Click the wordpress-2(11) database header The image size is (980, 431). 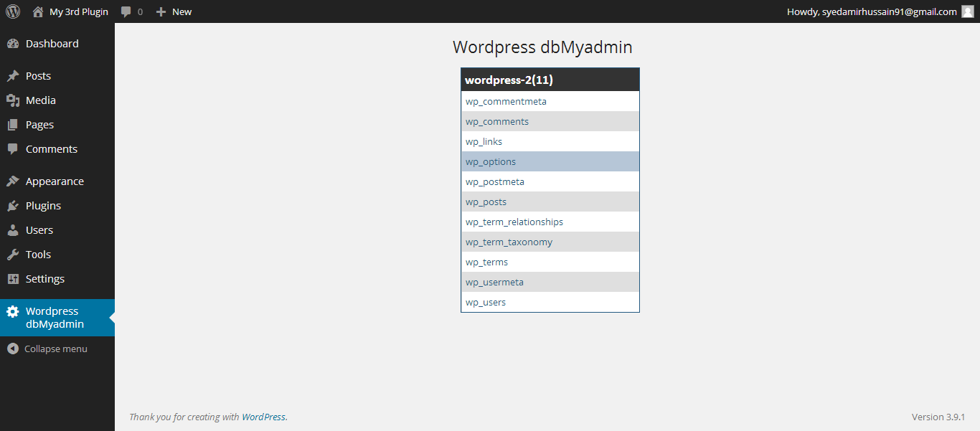pos(550,80)
